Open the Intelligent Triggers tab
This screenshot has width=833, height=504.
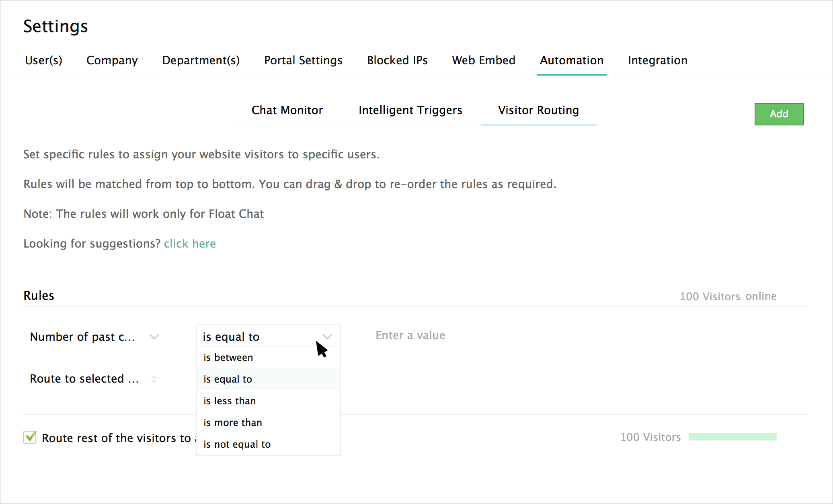pos(410,110)
